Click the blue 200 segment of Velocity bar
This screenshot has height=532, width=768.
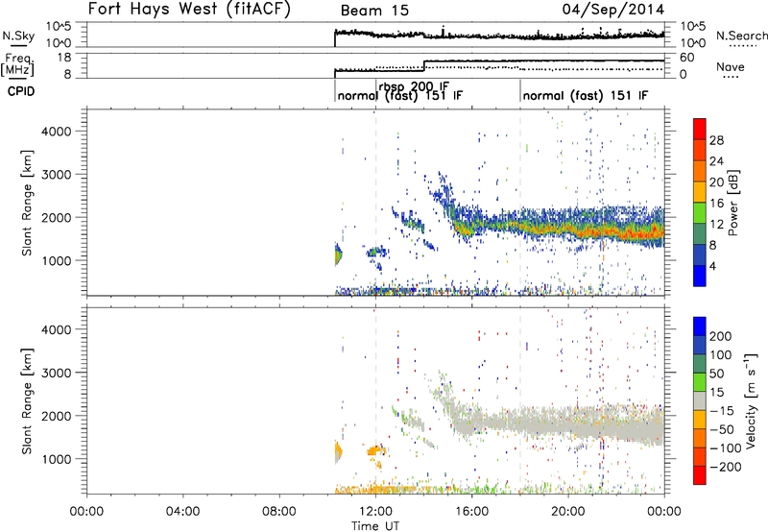pyautogui.click(x=700, y=326)
